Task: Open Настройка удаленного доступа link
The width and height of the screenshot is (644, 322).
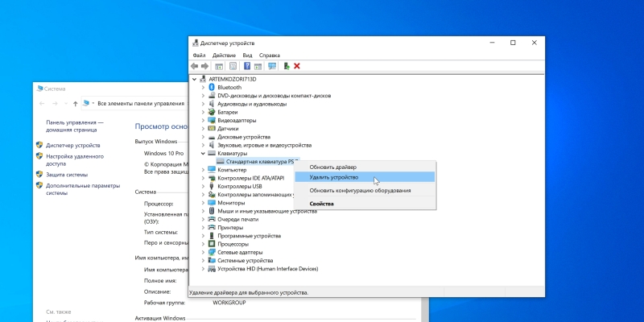Action: (x=75, y=159)
